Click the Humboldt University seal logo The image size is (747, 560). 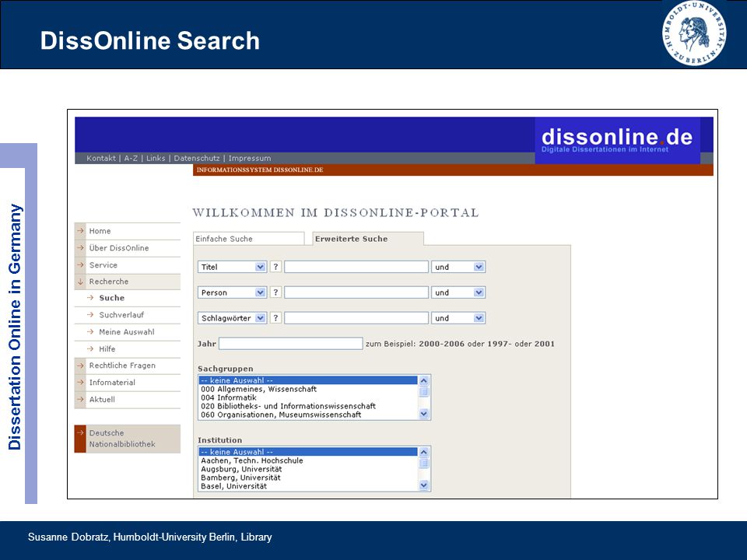pos(694,33)
